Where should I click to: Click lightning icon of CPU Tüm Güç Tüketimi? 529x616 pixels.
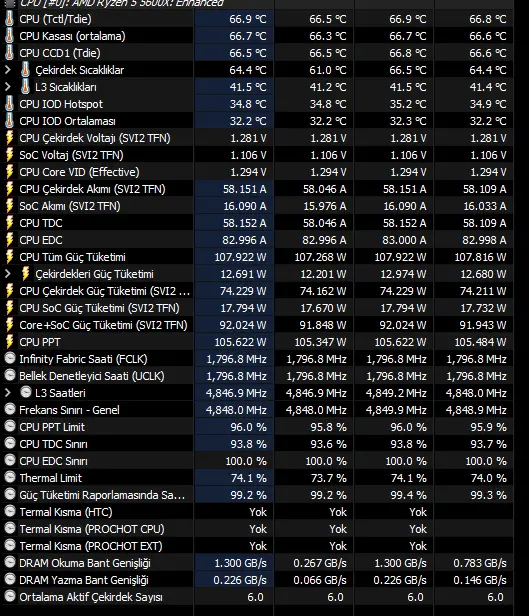10,257
